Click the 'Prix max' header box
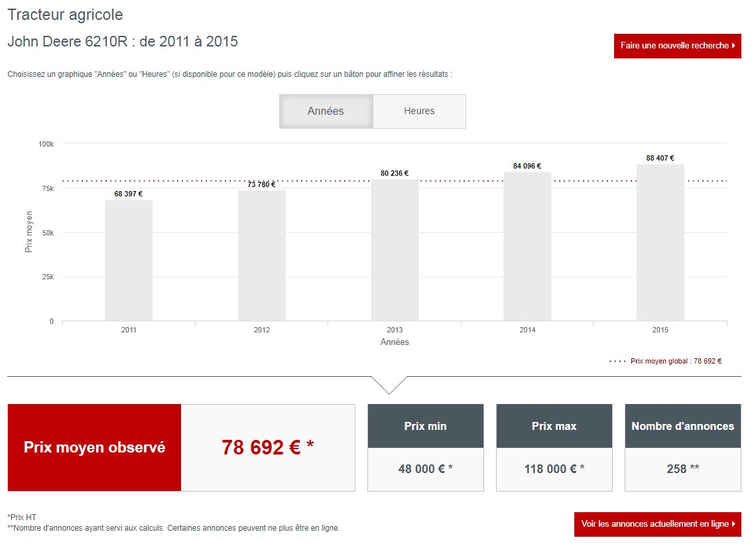 [x=554, y=426]
